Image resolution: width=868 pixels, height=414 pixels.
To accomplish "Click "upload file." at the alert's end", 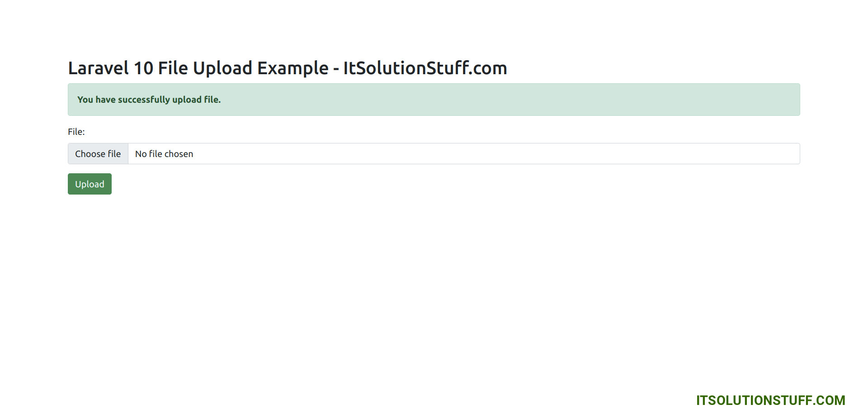I will point(197,100).
